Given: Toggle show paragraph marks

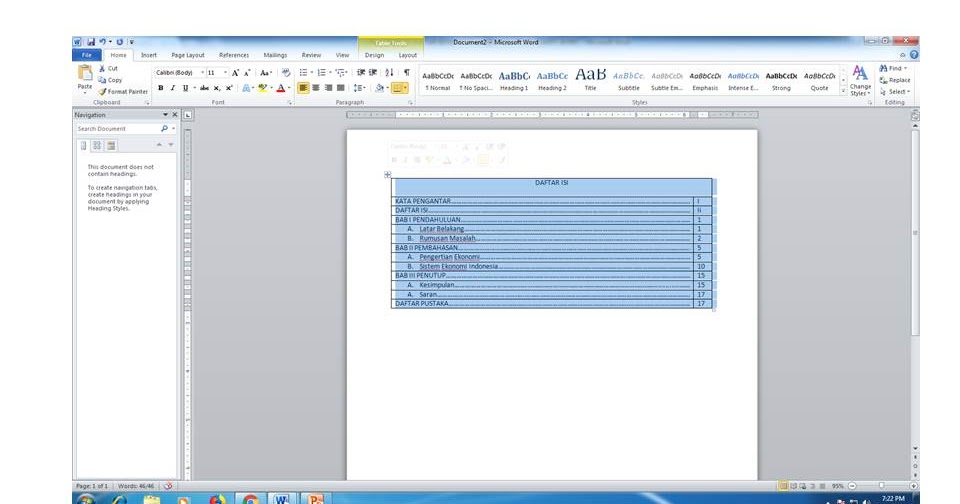Looking at the screenshot, I should 407,73.
